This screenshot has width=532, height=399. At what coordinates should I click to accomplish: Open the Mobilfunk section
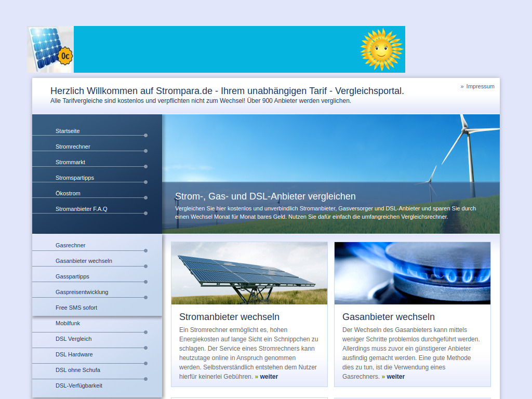68,323
